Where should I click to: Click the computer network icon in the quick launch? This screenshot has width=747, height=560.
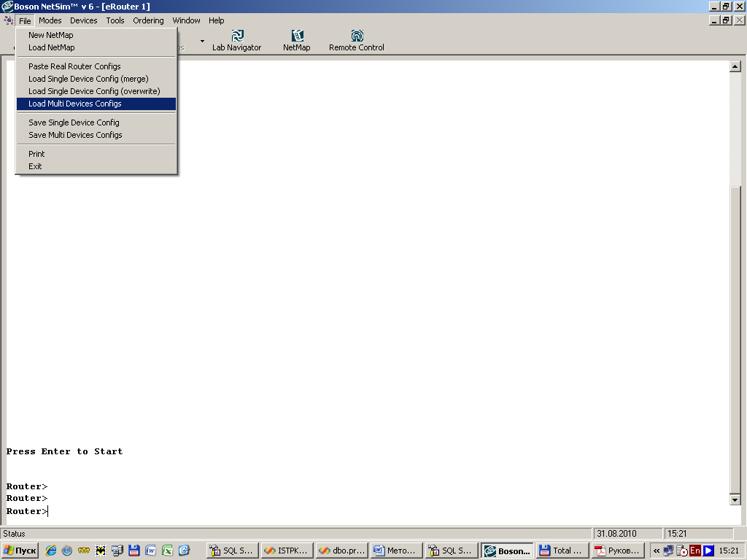(x=117, y=551)
